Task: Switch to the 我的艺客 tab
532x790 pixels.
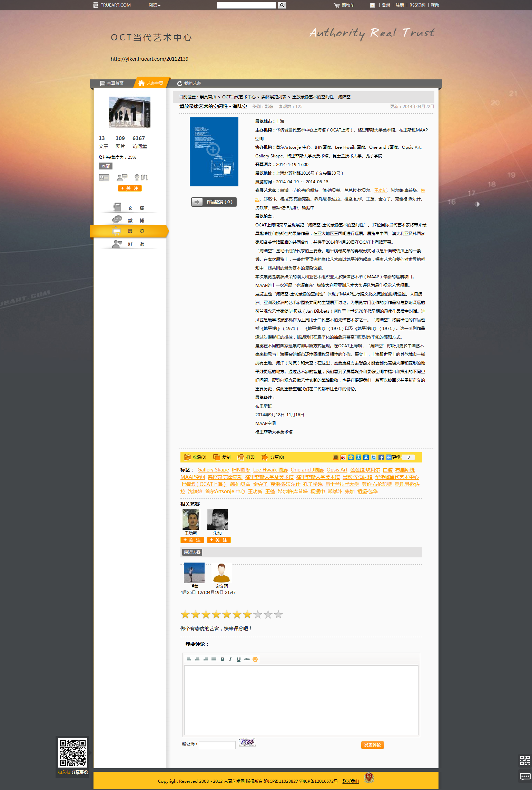Action: pos(189,84)
